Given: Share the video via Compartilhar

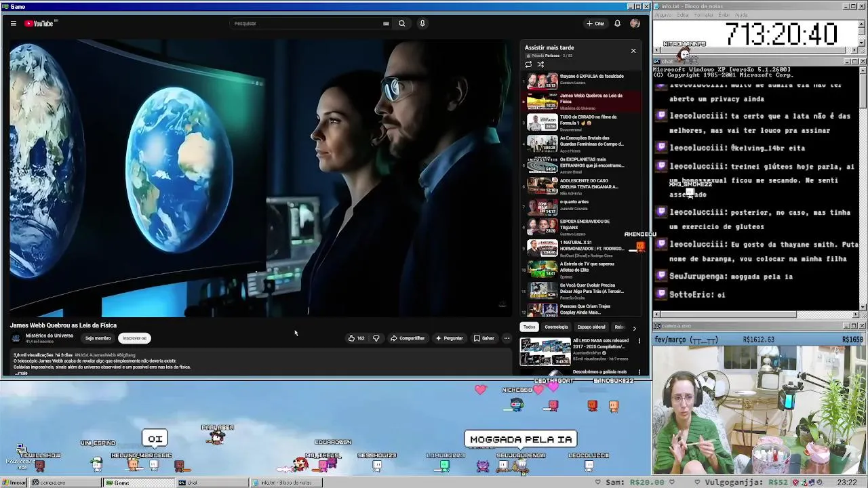Looking at the screenshot, I should (x=408, y=338).
